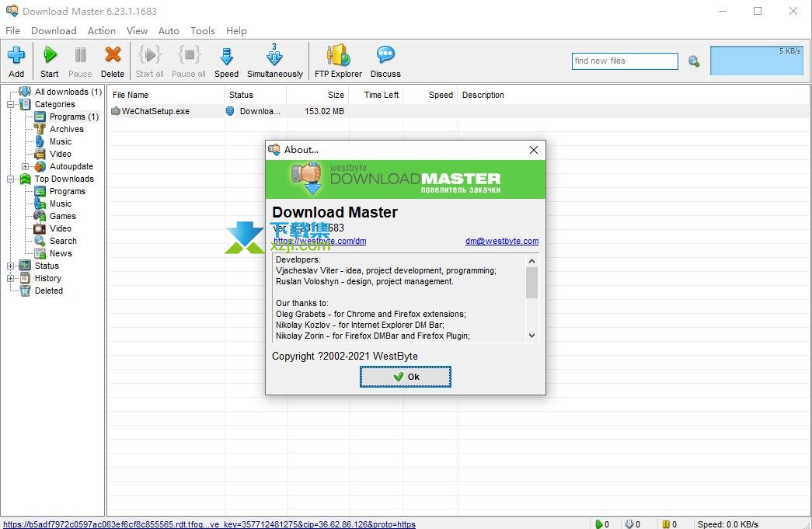Close the About dialog
The image size is (812, 529).
tap(533, 150)
